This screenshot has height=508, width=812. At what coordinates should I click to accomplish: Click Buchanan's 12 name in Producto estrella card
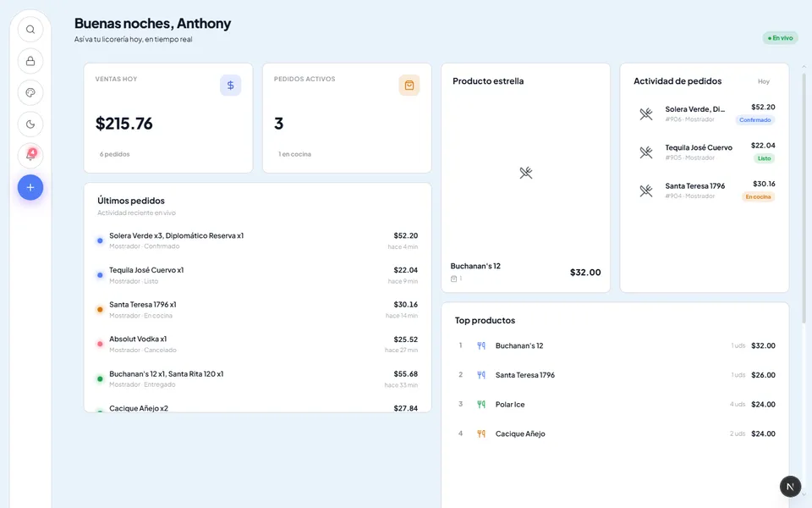(x=475, y=266)
